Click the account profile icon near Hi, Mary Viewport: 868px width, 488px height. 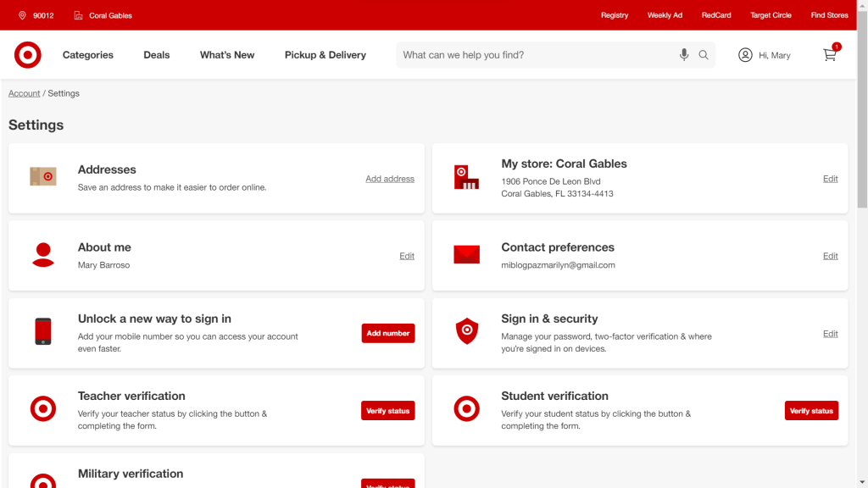click(x=745, y=55)
